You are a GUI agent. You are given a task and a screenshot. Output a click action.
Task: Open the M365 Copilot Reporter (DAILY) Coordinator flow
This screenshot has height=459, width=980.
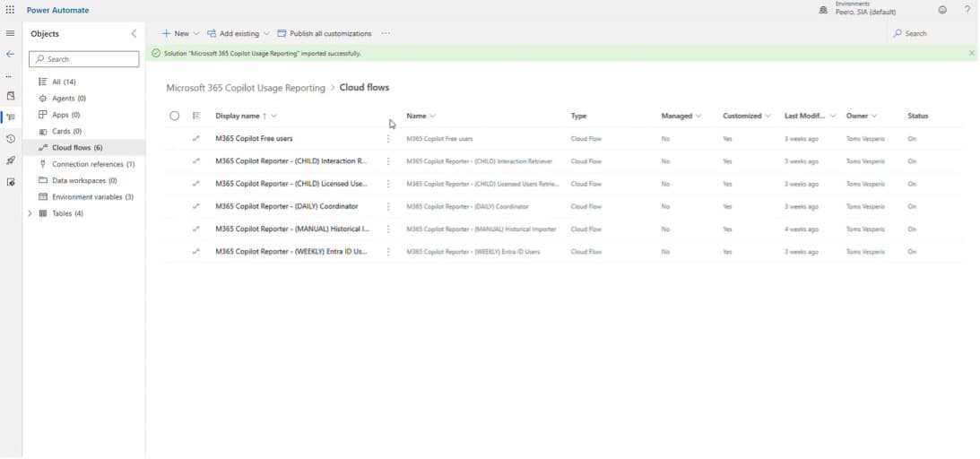[x=287, y=206]
